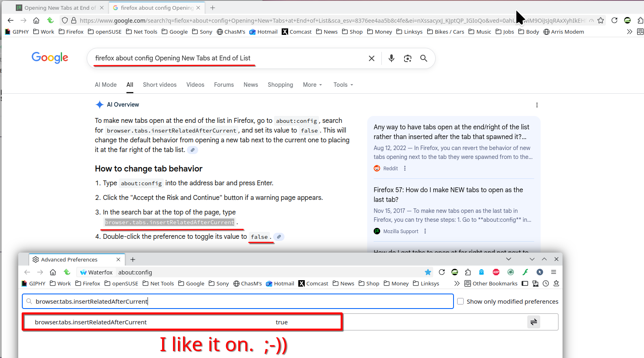Open Waterfox hamburger application menu
Image resolution: width=644 pixels, height=358 pixels.
(x=554, y=272)
